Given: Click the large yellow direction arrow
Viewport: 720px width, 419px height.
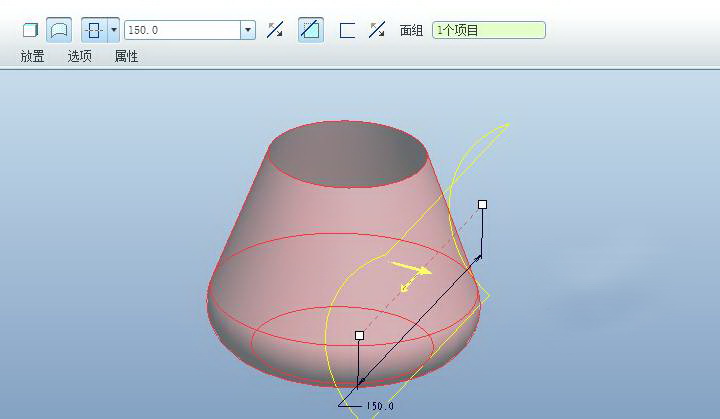Looking at the screenshot, I should [411, 267].
